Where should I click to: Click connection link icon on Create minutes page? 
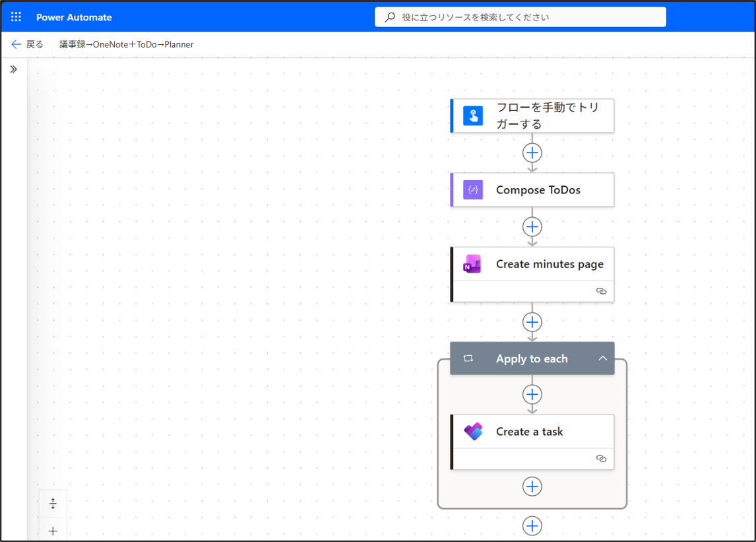601,291
